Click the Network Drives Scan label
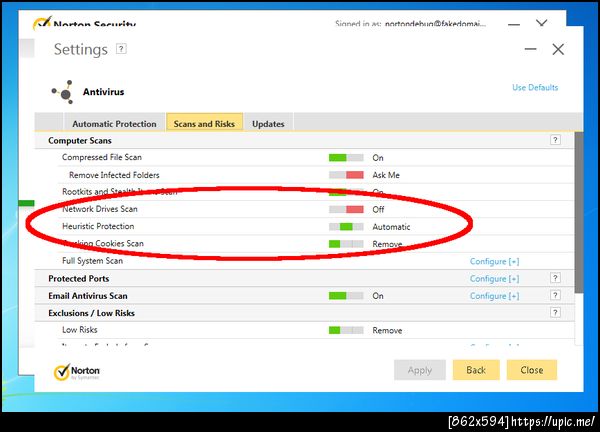600x432 pixels. 99,209
